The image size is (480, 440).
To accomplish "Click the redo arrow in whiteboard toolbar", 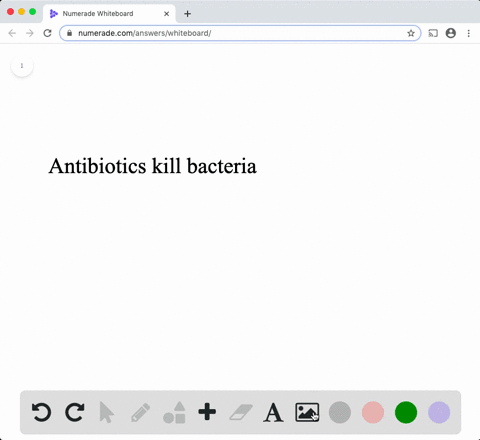I will click(x=74, y=412).
